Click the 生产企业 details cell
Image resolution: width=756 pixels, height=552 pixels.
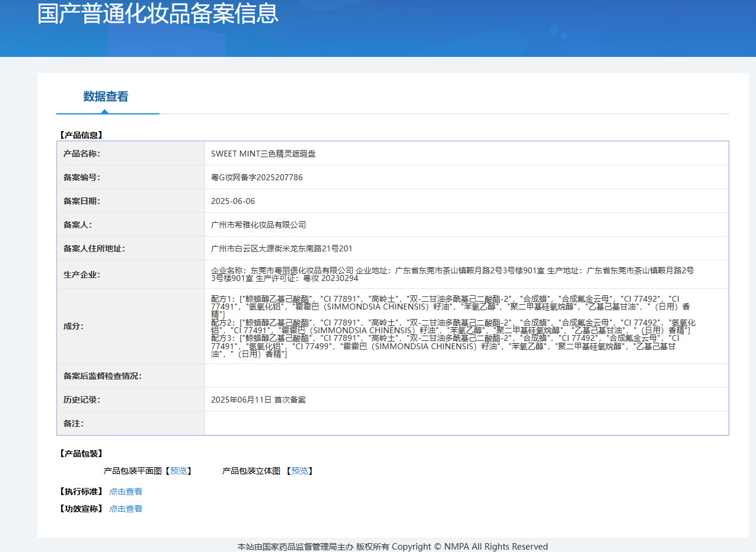pyautogui.click(x=452, y=274)
